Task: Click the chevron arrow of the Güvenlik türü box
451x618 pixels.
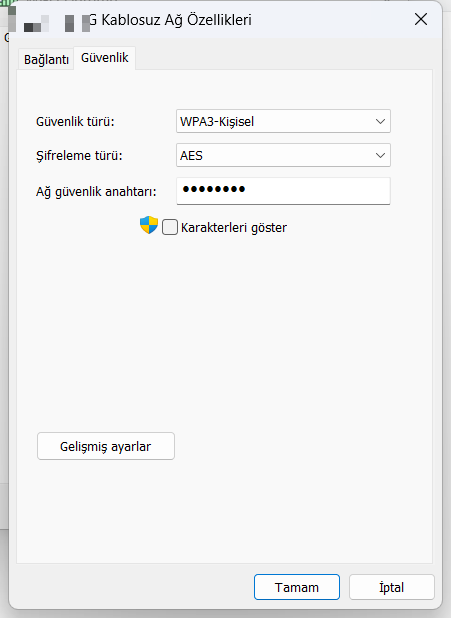Action: point(380,121)
